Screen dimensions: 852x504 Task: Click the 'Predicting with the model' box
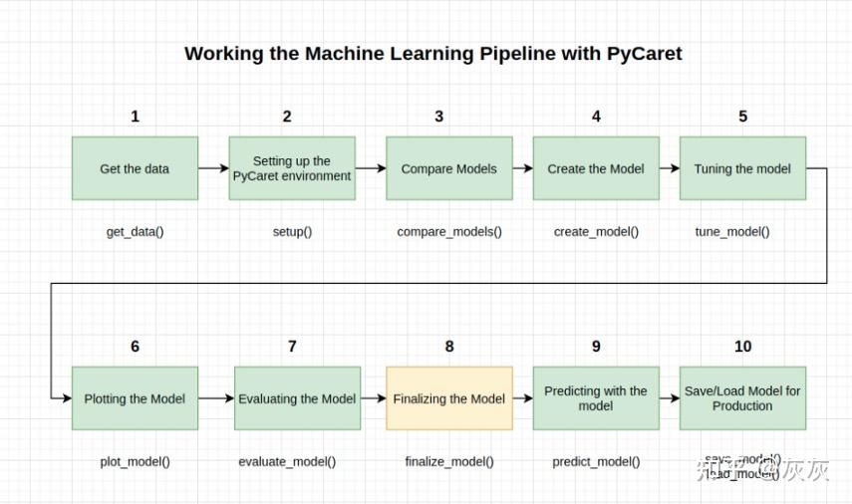596,398
